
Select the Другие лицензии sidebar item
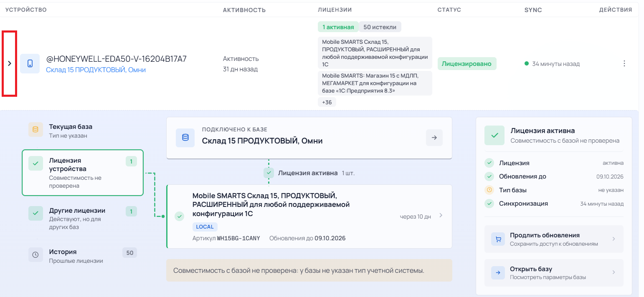83,219
